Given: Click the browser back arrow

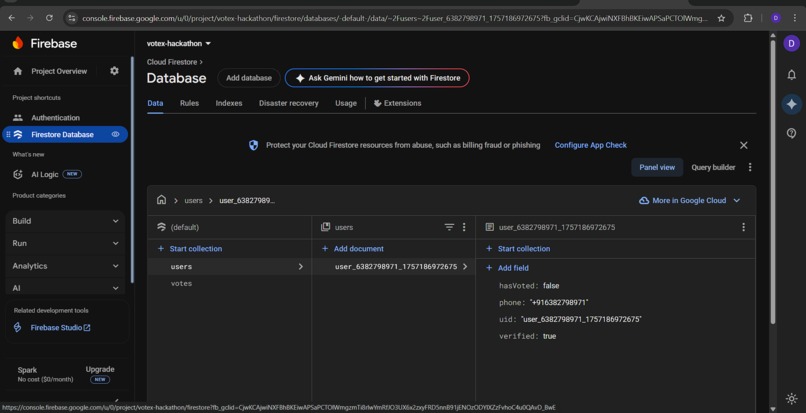Looking at the screenshot, I should click(11, 17).
